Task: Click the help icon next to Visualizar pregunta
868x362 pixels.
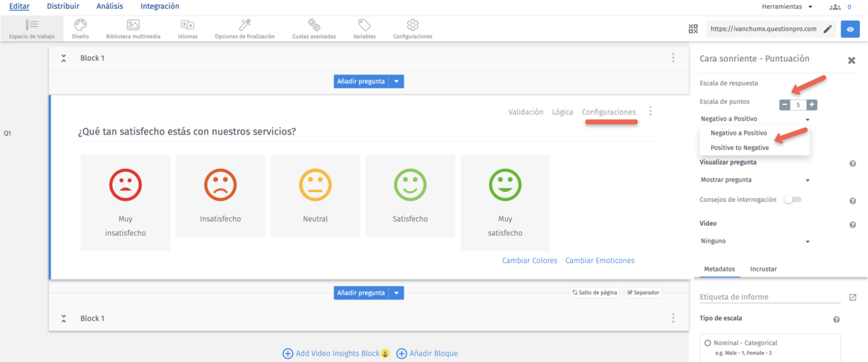Action: coord(853,163)
